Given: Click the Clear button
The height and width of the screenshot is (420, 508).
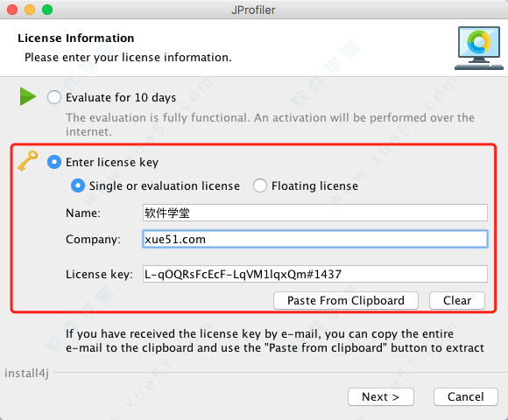Looking at the screenshot, I should [457, 301].
